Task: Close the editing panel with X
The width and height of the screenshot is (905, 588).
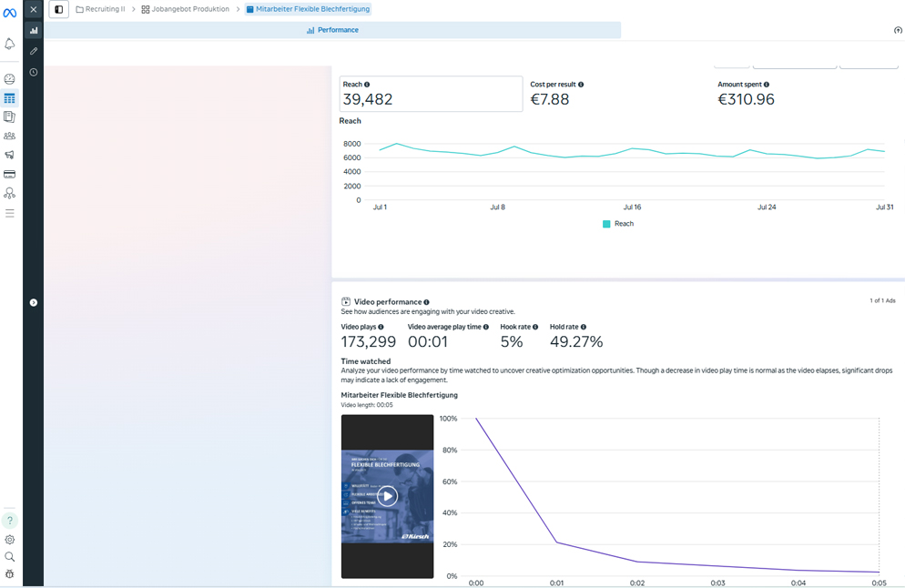Action: [34, 9]
